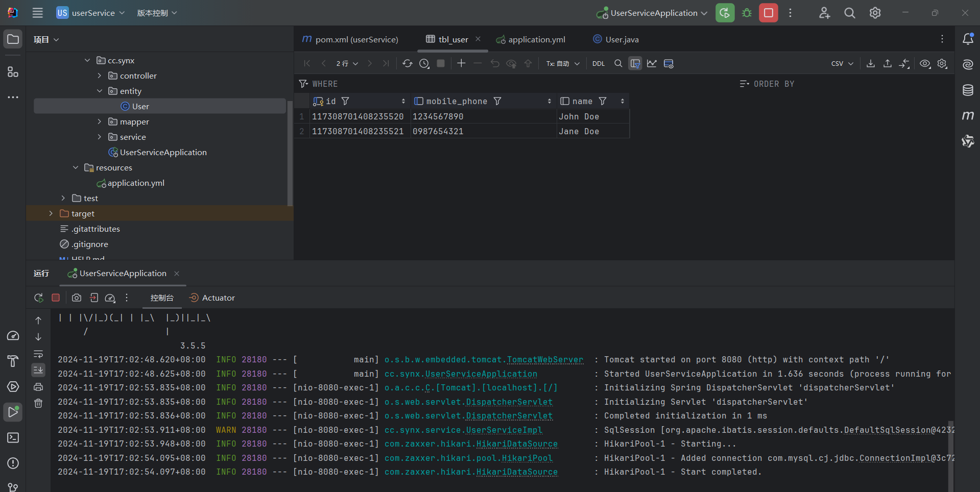Rerun app in Run tool window

38,298
